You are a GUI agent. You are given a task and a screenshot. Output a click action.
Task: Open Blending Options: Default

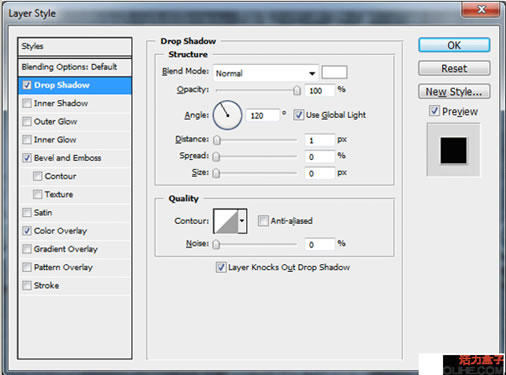75,67
